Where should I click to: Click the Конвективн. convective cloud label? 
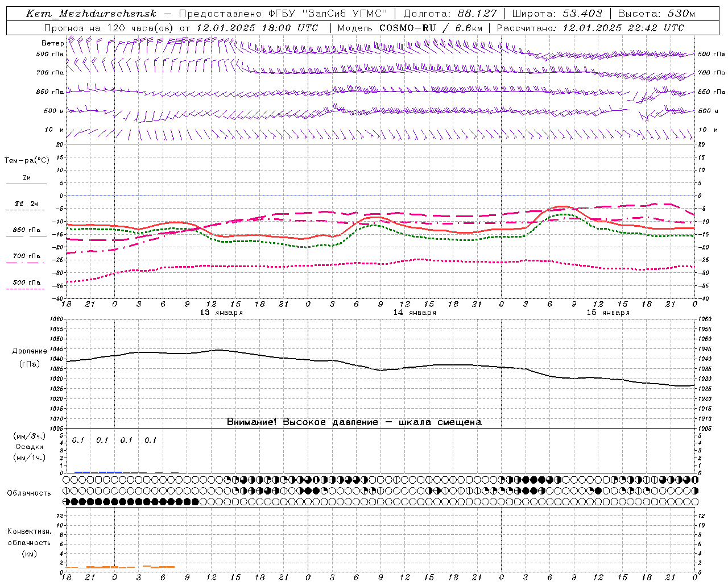point(29,531)
